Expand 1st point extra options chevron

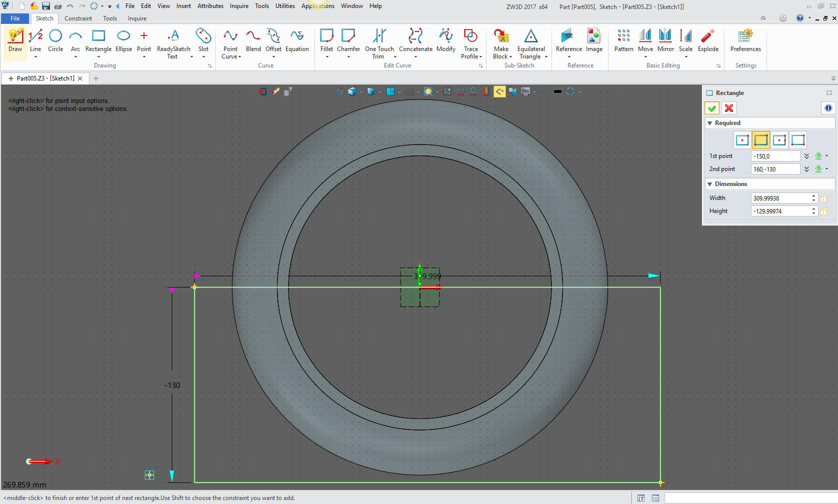click(x=806, y=156)
